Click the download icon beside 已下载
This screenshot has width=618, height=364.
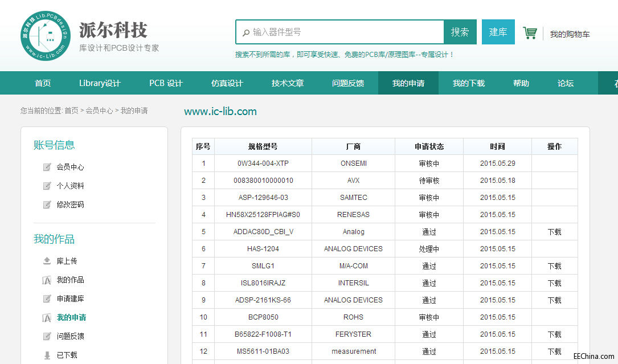(x=47, y=355)
